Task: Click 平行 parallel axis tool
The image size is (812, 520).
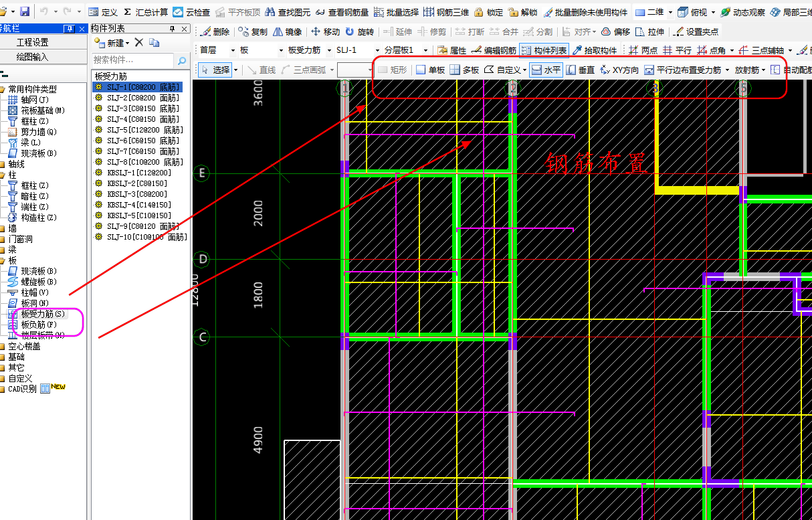Action: click(677, 50)
